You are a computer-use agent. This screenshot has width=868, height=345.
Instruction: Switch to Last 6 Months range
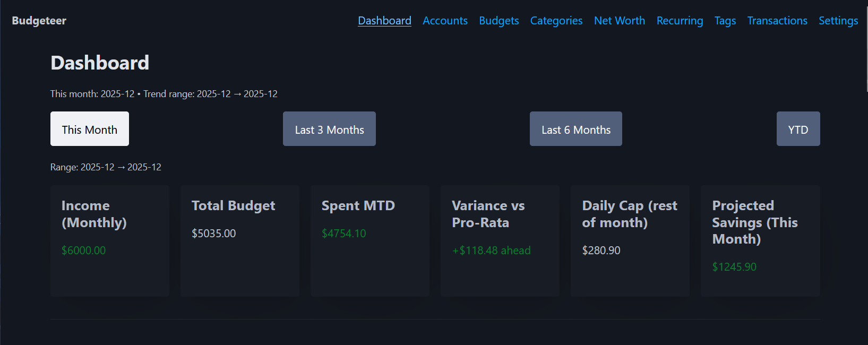[575, 128]
